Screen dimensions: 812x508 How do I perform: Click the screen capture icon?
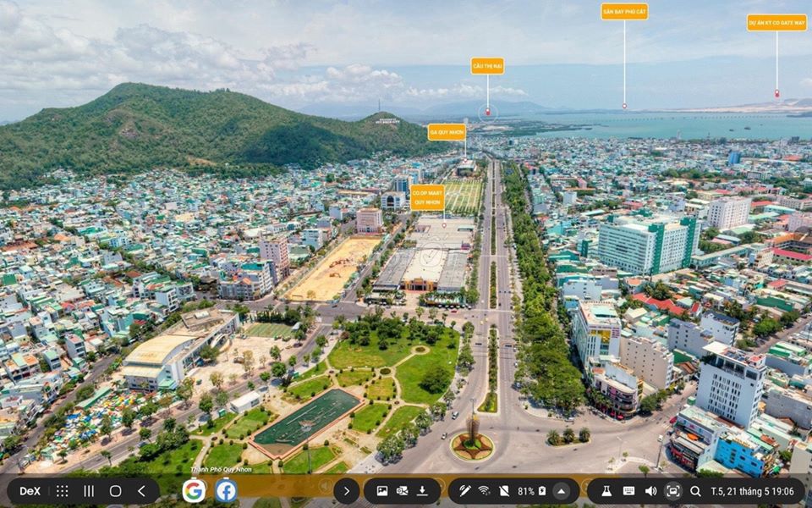(673, 491)
